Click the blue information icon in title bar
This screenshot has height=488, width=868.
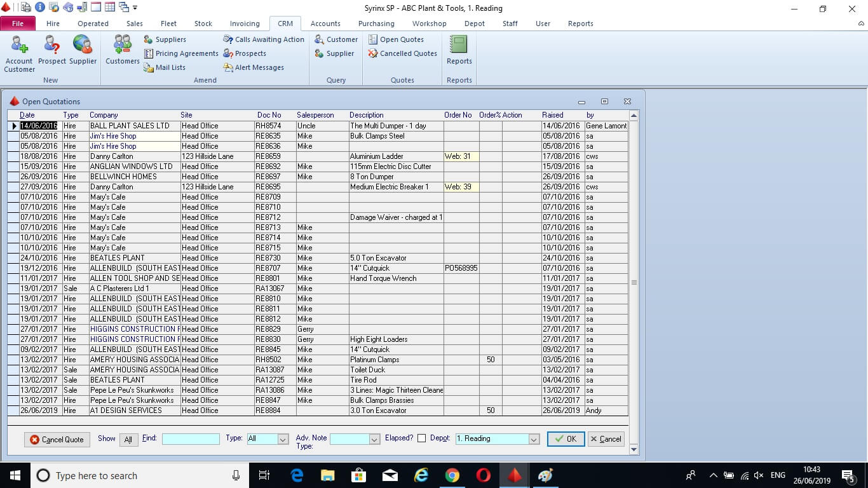(x=39, y=8)
